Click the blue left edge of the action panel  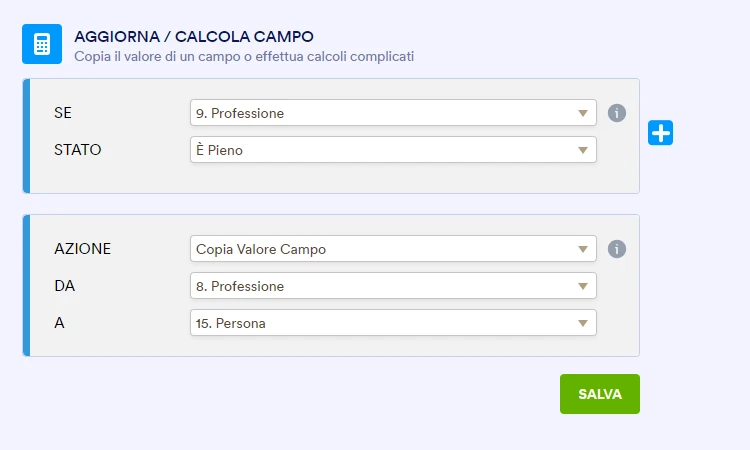(x=26, y=285)
